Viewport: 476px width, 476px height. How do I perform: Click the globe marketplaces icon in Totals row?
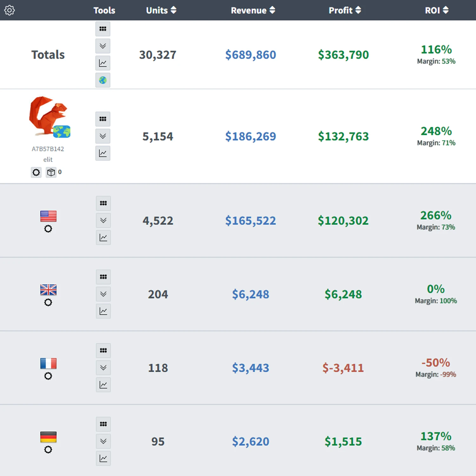(103, 80)
